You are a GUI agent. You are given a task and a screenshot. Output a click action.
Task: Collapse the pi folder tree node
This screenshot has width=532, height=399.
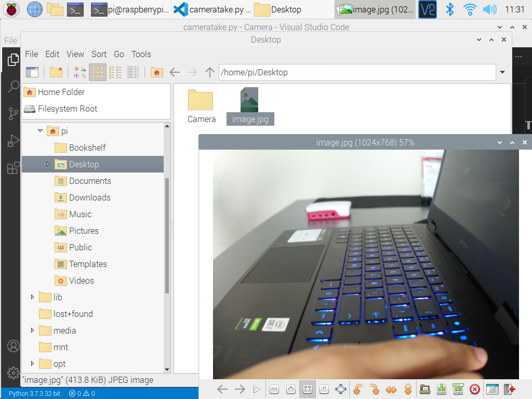[40, 131]
